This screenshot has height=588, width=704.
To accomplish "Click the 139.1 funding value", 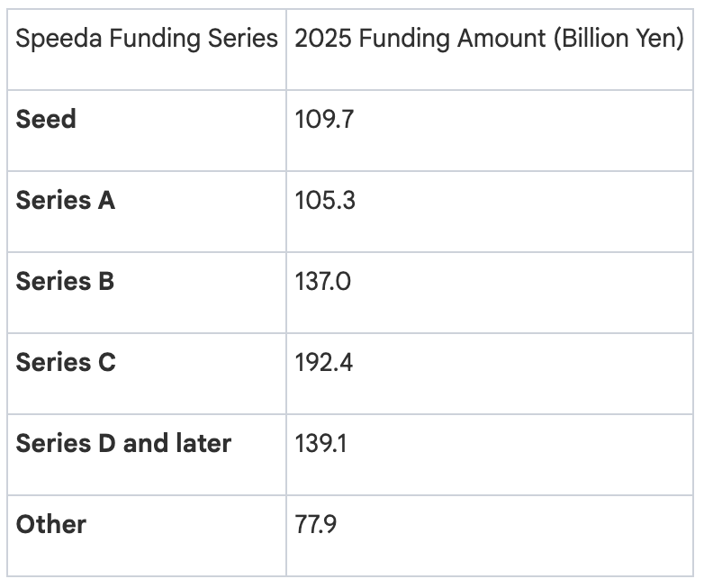I will (x=321, y=443).
